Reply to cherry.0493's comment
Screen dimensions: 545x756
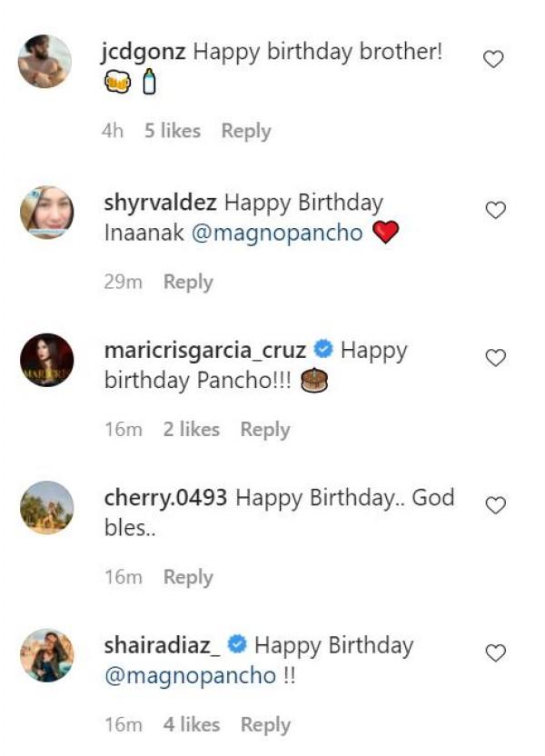pos(188,577)
